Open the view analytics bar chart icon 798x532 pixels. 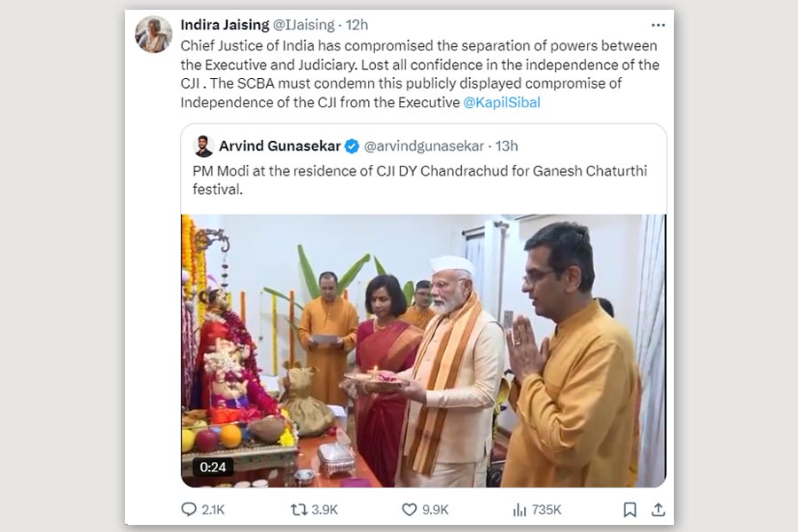(520, 510)
